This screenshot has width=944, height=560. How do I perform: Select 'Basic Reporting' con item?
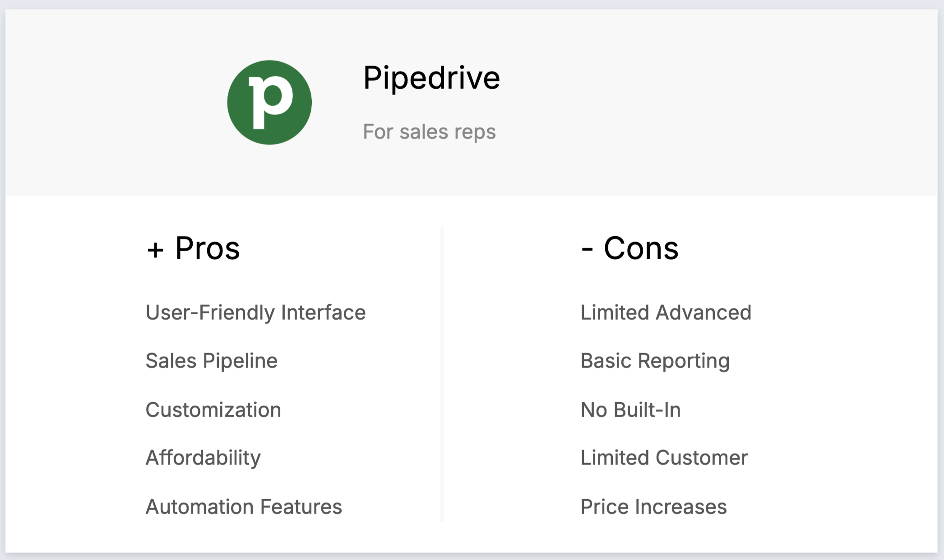(655, 361)
